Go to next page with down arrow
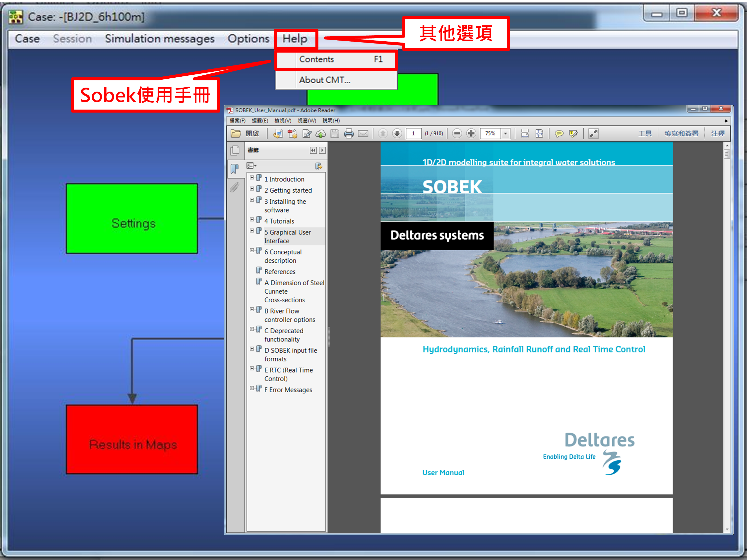 [397, 133]
